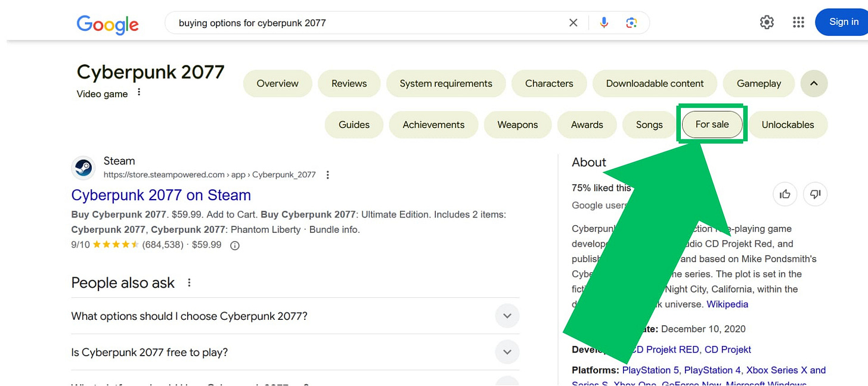This screenshot has height=386, width=868.
Task: Select the For sale chip
Action: pyautogui.click(x=712, y=124)
